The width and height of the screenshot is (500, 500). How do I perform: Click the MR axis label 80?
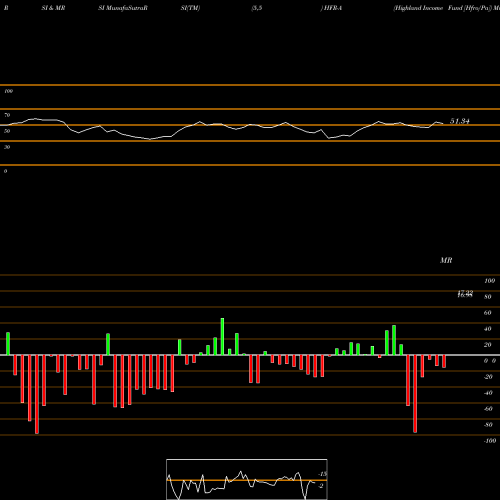pyautogui.click(x=488, y=297)
